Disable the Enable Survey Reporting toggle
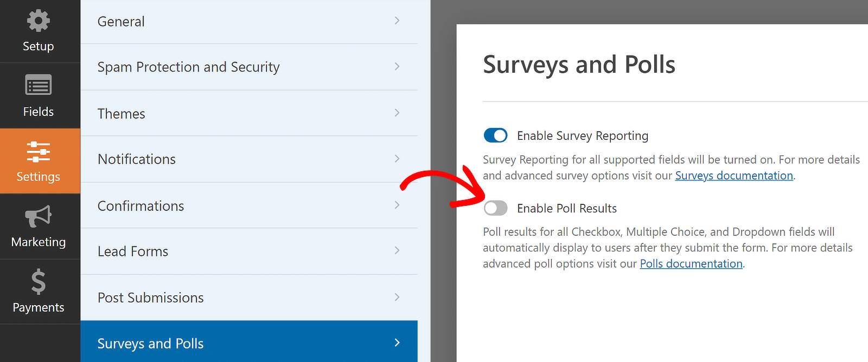This screenshot has height=362, width=868. [495, 135]
